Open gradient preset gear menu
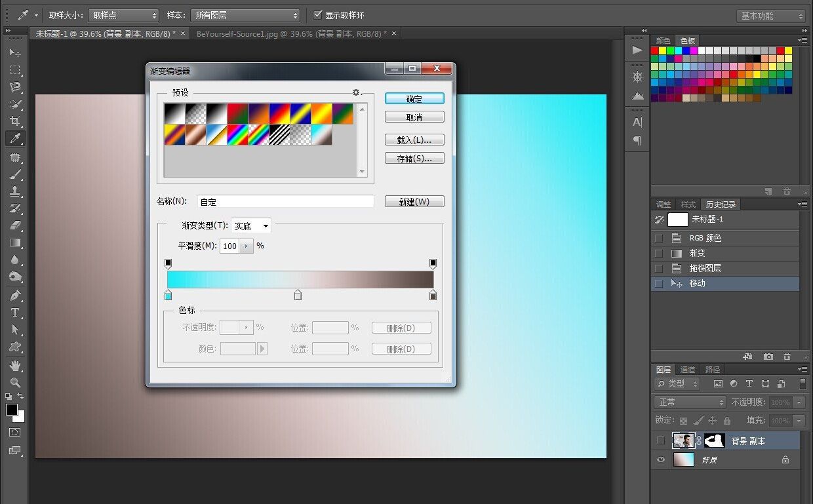This screenshot has width=813, height=504. [x=357, y=93]
